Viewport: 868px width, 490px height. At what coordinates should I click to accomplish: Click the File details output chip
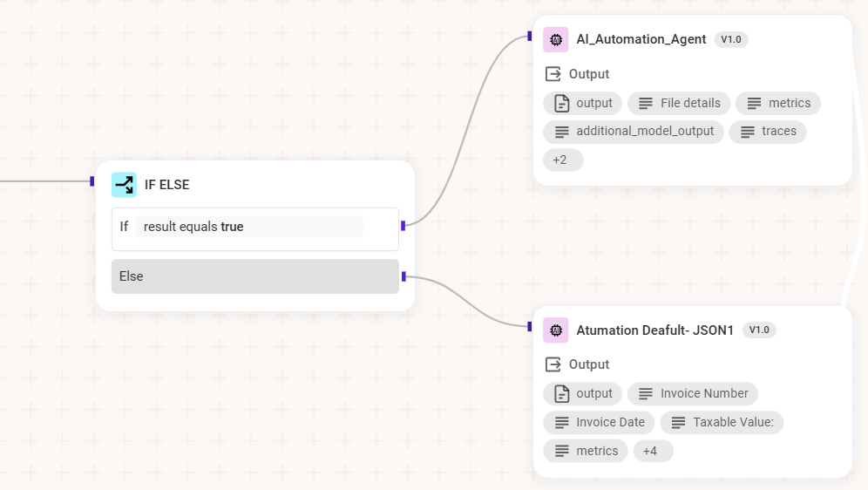[x=678, y=103]
